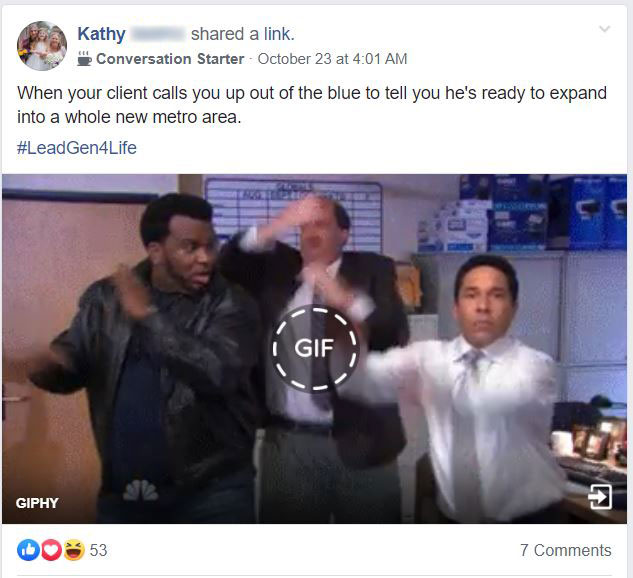Screen dimensions: 633x578
Task: Click the open-link arrow icon on the GIF
Action: point(600,496)
